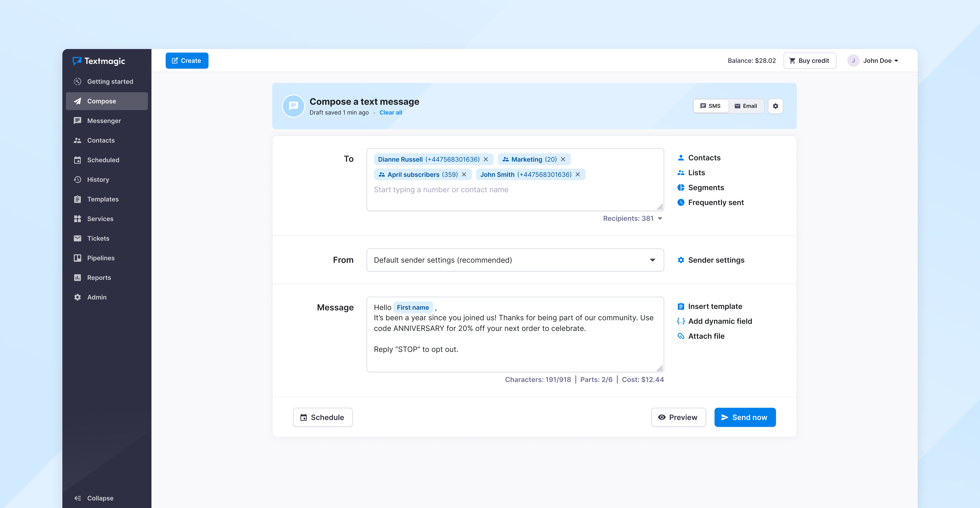This screenshot has height=508, width=980.
Task: Open the Messenger section
Action: click(x=104, y=121)
